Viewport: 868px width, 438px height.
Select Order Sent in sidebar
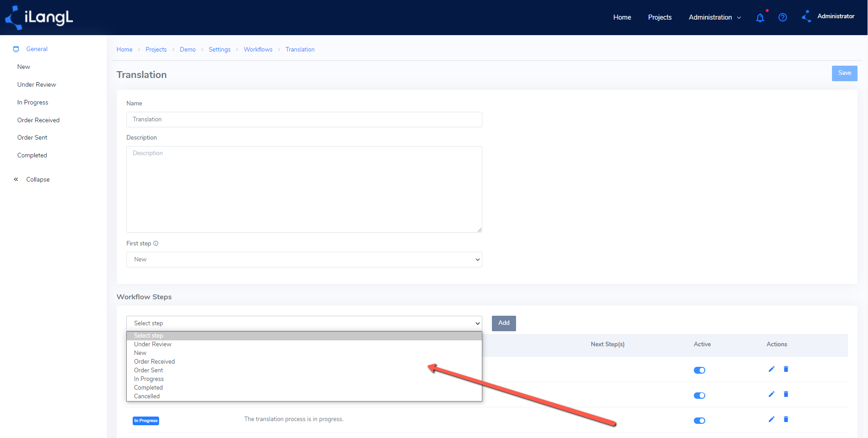32,138
